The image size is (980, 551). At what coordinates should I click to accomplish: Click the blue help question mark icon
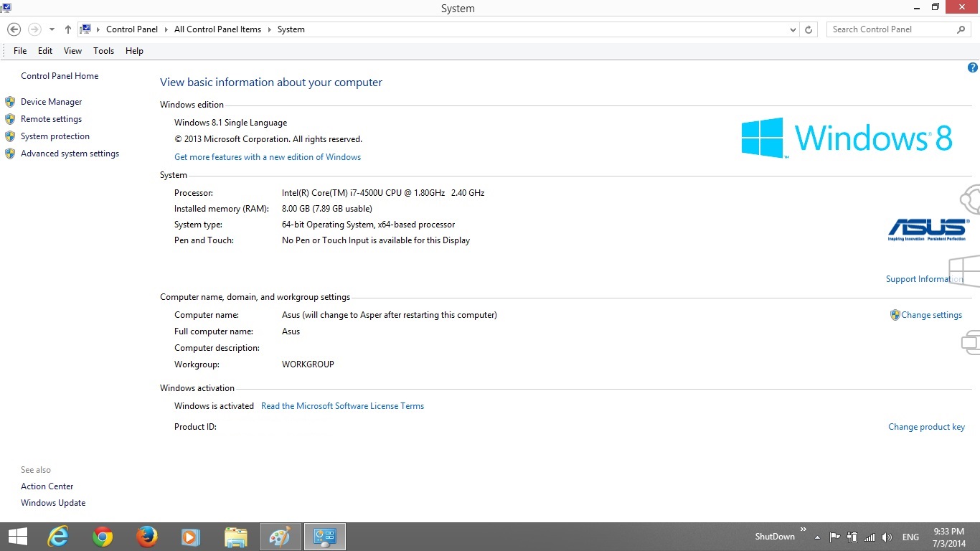pyautogui.click(x=973, y=68)
